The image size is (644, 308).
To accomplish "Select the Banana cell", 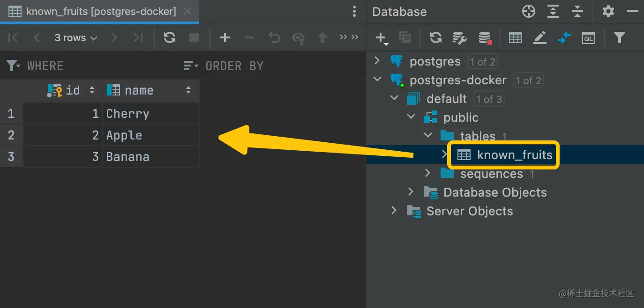I will coord(150,157).
